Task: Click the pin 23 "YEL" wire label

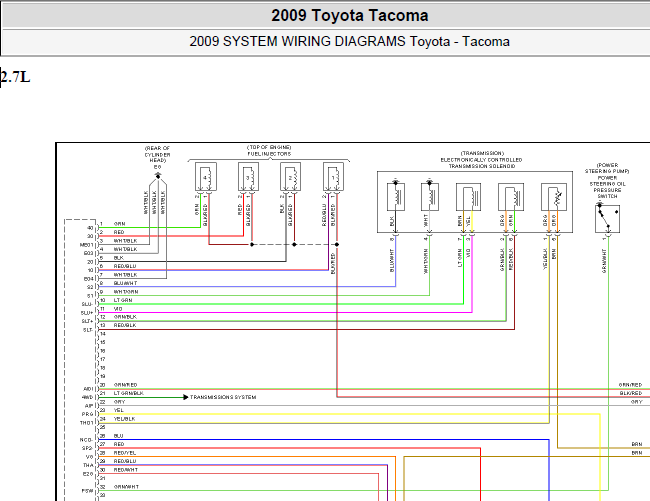Action: 119,410
